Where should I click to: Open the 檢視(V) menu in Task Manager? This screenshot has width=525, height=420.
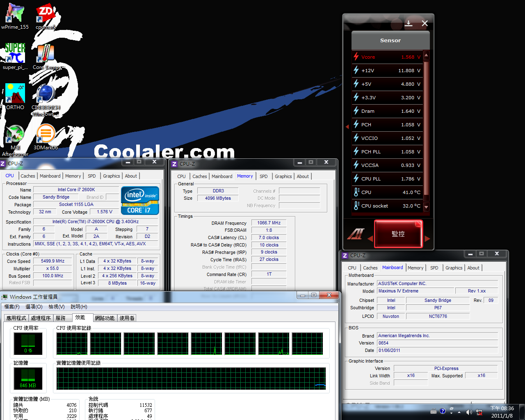click(x=57, y=307)
